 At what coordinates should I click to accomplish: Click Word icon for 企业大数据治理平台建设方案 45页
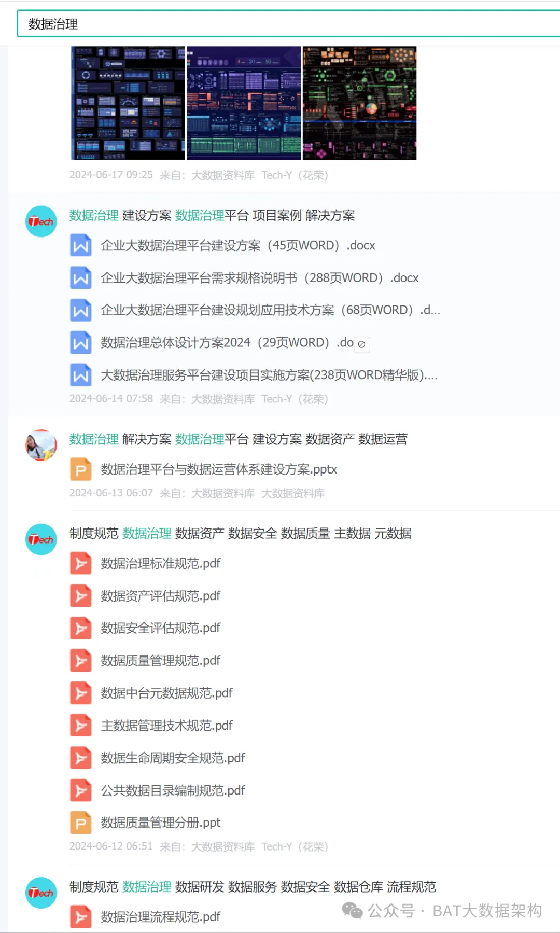(x=81, y=245)
